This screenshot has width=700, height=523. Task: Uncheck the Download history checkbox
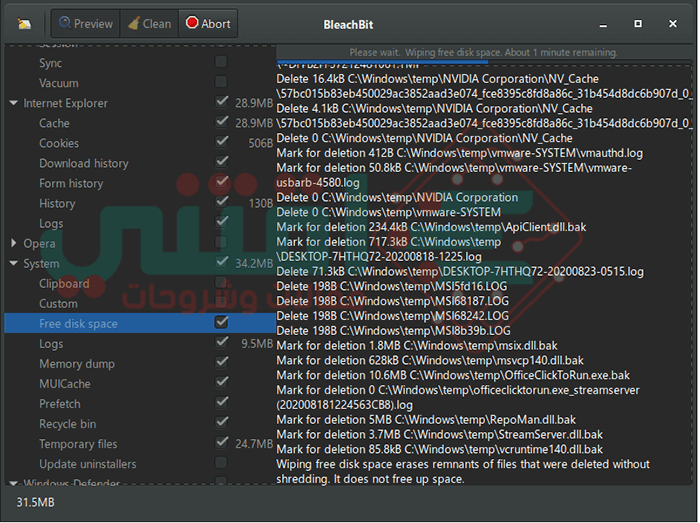pos(221,162)
